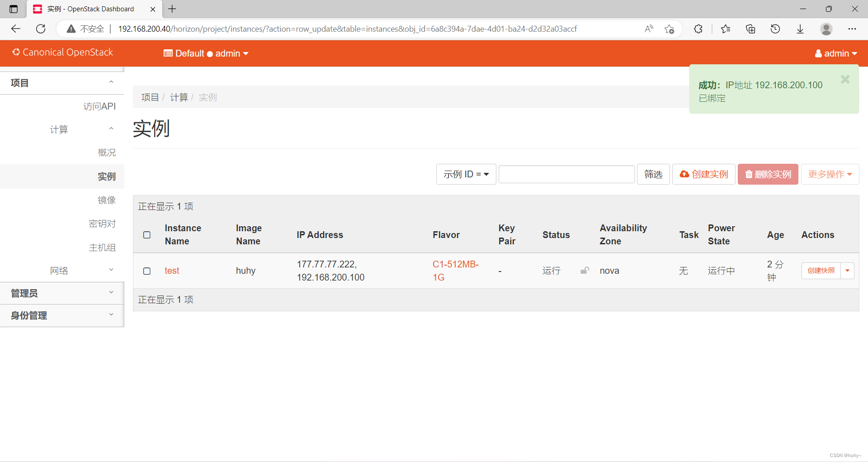The height and width of the screenshot is (462, 868).
Task: Click the unlocked padlock icon in Status
Action: click(585, 271)
